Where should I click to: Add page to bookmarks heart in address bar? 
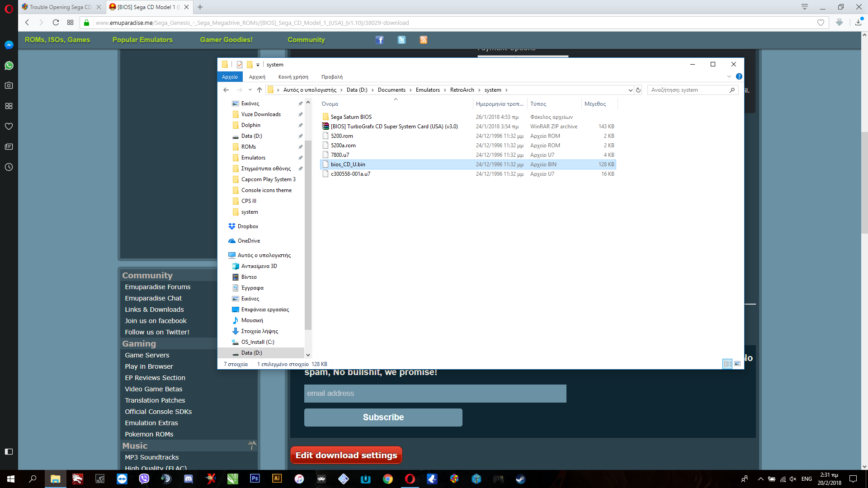click(821, 23)
